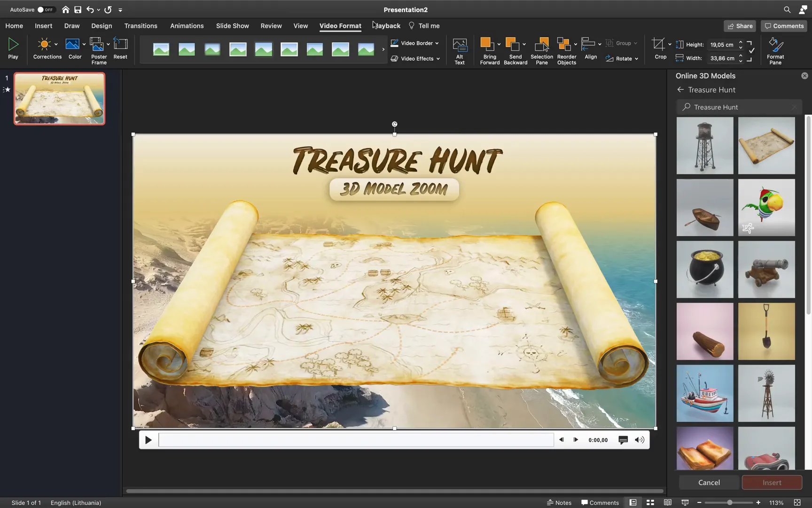Click the Undo arrow icon
The width and height of the screenshot is (812, 508).
click(x=90, y=9)
